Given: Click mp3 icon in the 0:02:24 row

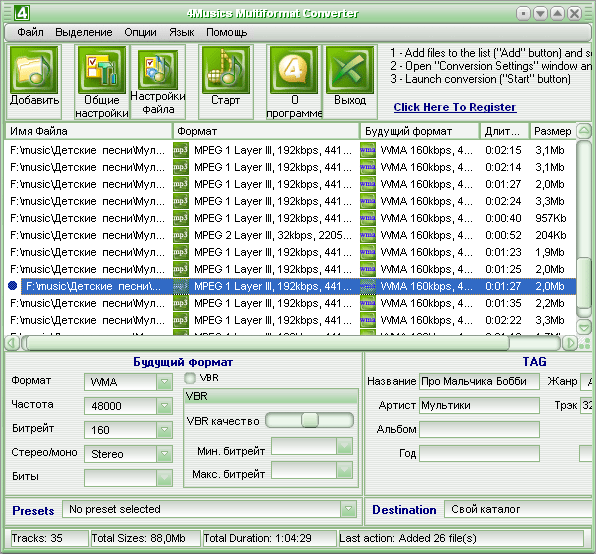Looking at the screenshot, I should (181, 201).
